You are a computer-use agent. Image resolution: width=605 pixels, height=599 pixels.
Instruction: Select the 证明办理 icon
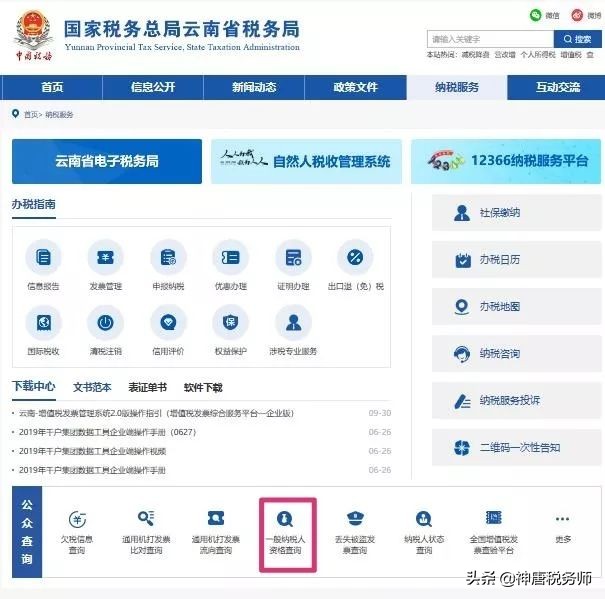(293, 257)
